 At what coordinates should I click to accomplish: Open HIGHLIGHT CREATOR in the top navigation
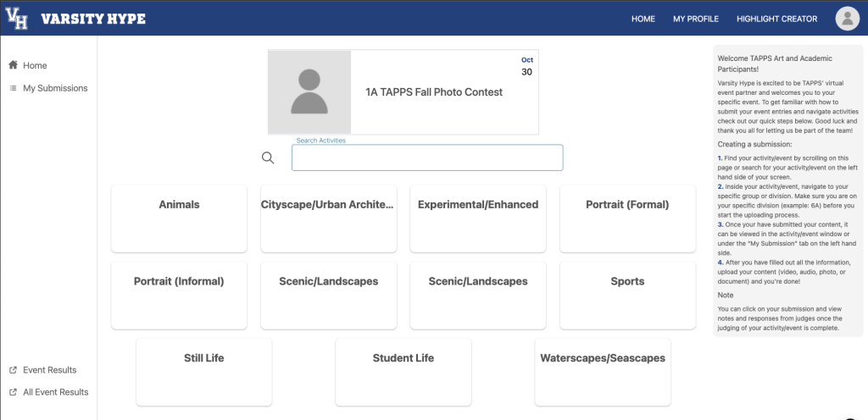pos(776,19)
